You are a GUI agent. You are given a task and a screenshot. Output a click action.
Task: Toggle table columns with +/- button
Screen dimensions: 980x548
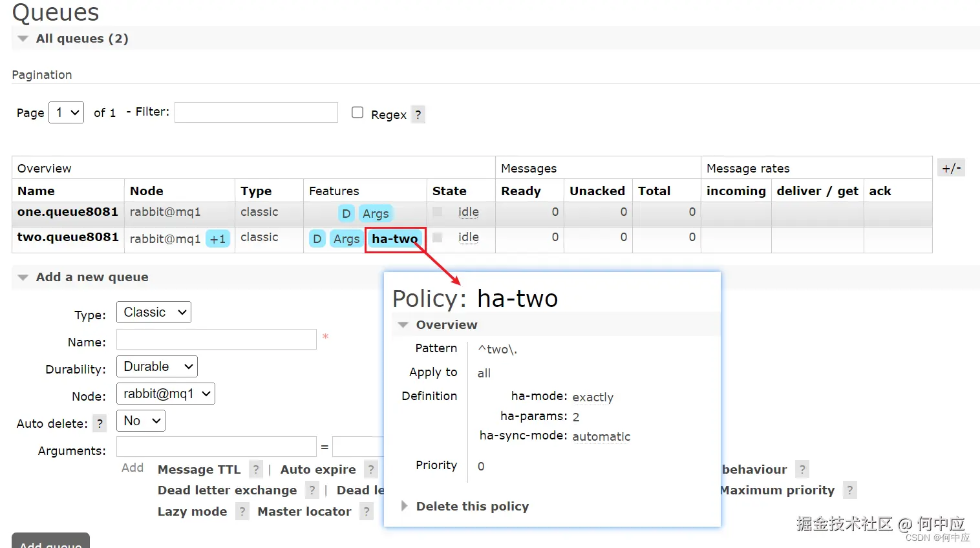click(x=951, y=168)
